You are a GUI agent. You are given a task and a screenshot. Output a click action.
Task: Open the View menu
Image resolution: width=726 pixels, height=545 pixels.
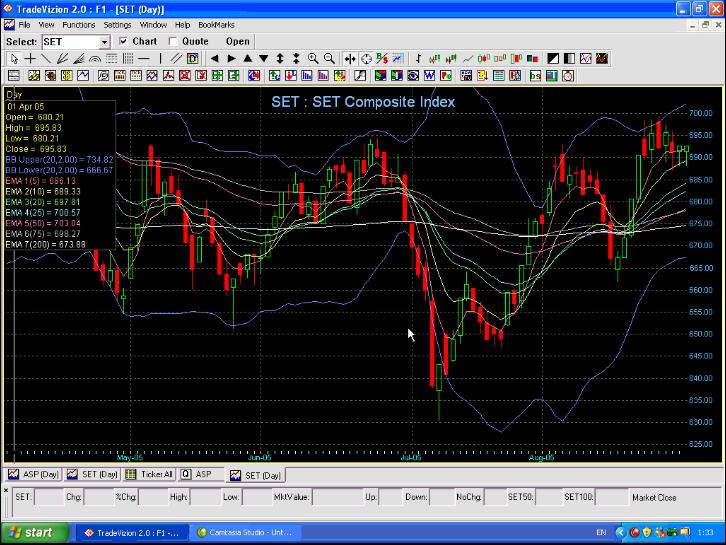tap(46, 25)
